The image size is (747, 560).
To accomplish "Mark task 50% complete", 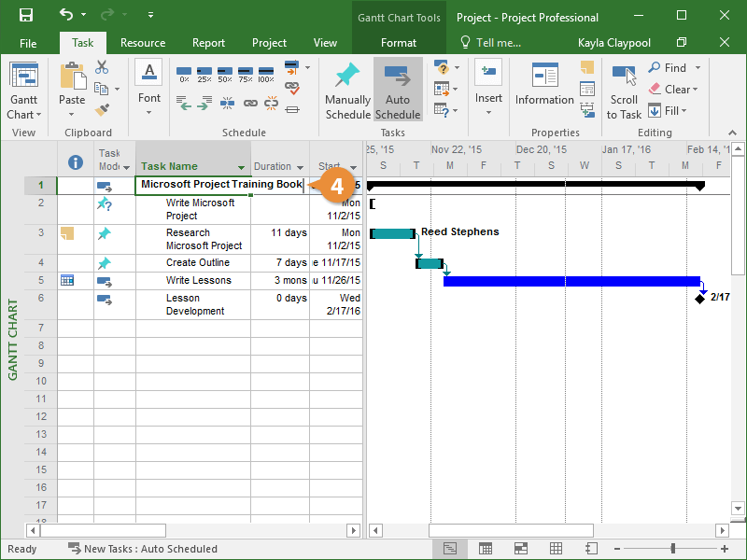I will [224, 73].
